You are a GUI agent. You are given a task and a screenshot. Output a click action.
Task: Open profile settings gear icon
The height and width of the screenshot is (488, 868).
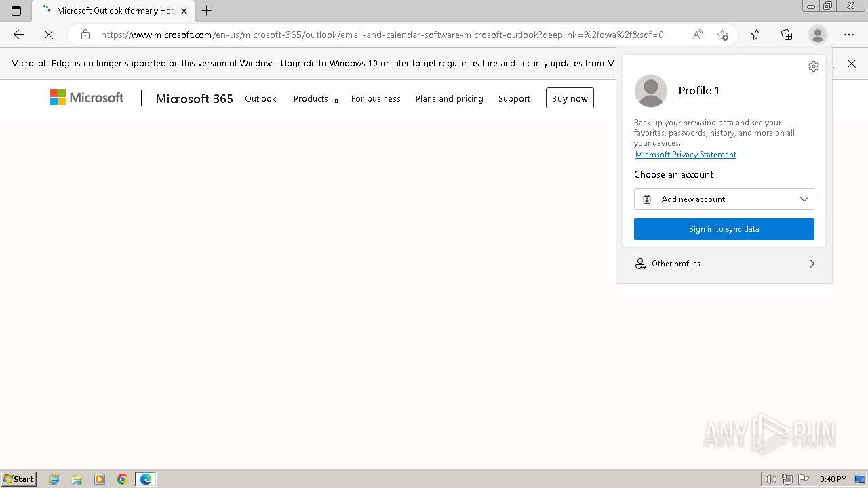click(x=814, y=66)
